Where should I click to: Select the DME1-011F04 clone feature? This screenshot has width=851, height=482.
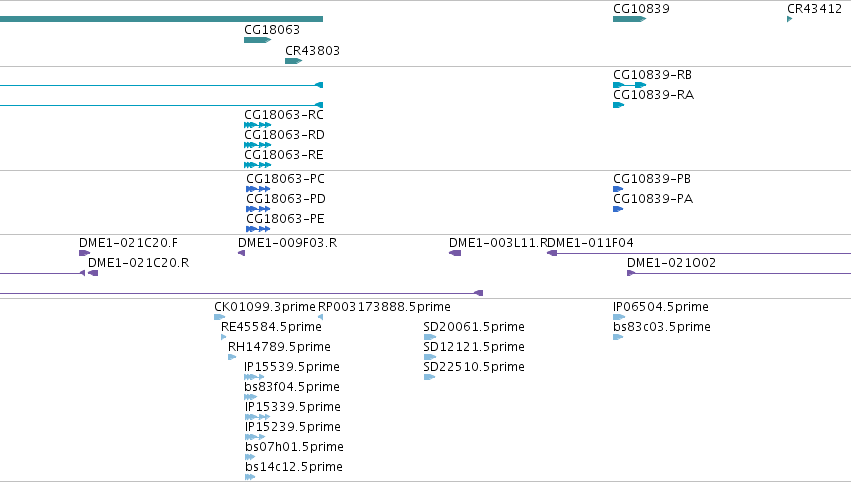698,253
